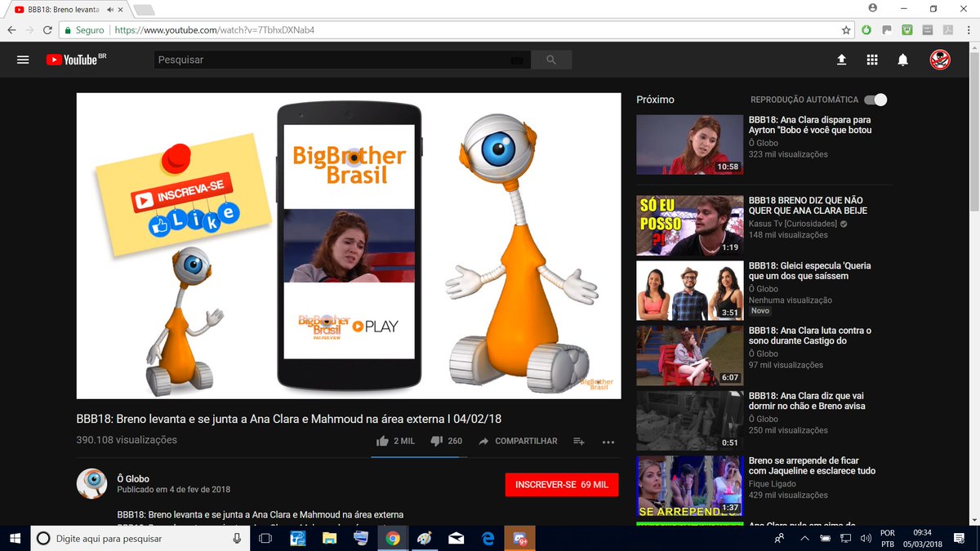
Task: Open Chrome's three-dot menu
Action: point(968,30)
